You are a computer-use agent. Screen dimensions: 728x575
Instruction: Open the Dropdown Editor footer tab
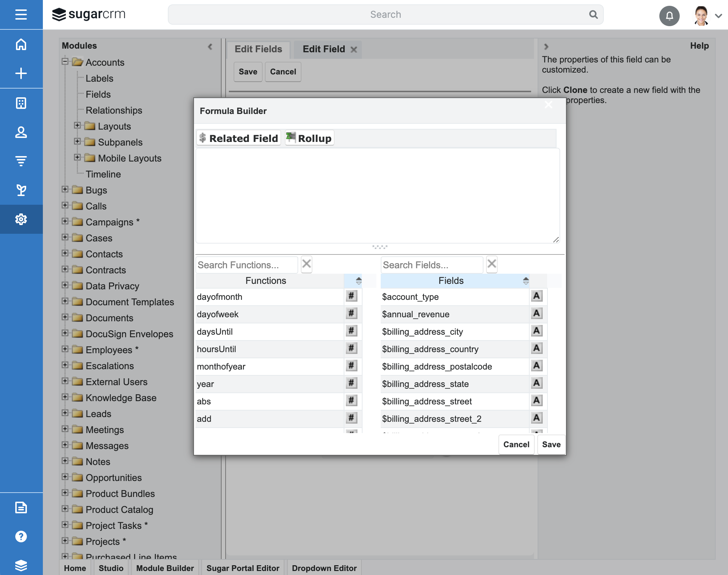[x=324, y=568]
